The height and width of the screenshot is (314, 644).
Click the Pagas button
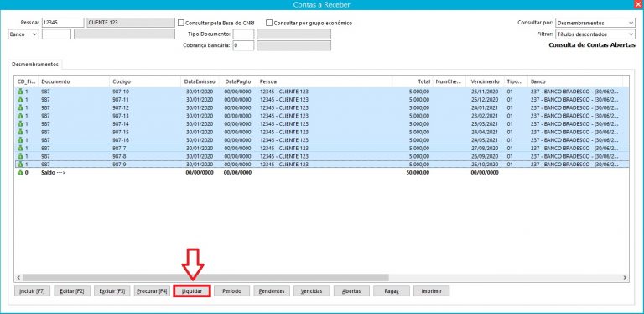[x=392, y=291]
